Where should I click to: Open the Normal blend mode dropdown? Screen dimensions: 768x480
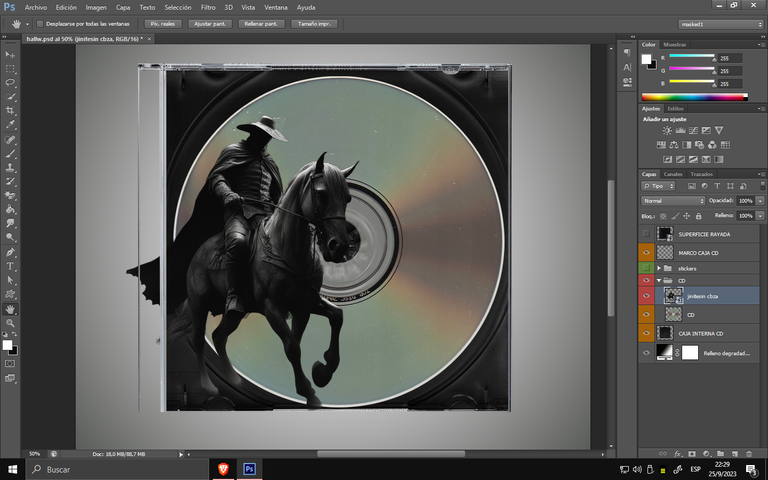(x=672, y=201)
